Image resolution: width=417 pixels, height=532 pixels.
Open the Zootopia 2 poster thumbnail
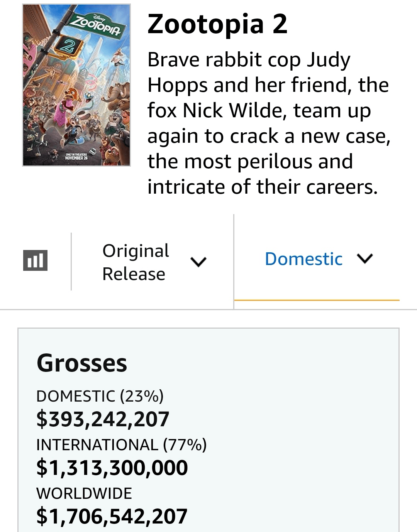click(x=76, y=85)
